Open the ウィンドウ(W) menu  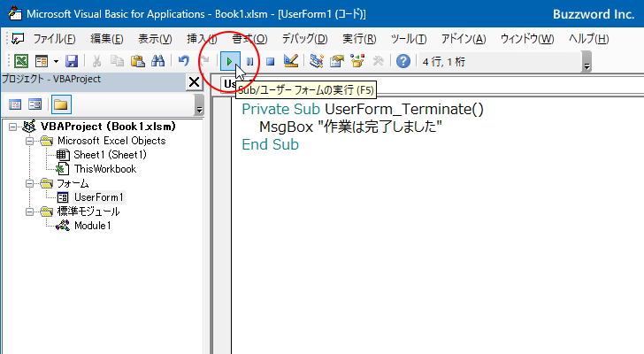point(527,39)
